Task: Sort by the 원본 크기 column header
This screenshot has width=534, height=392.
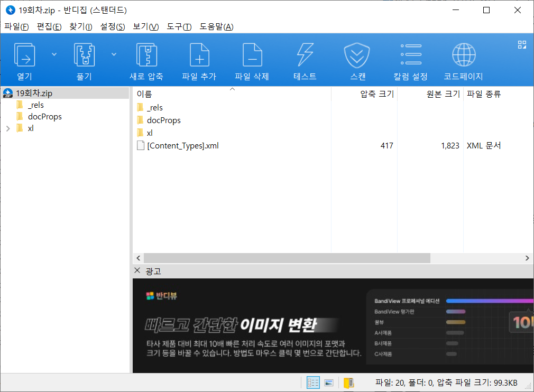Action: (x=443, y=94)
